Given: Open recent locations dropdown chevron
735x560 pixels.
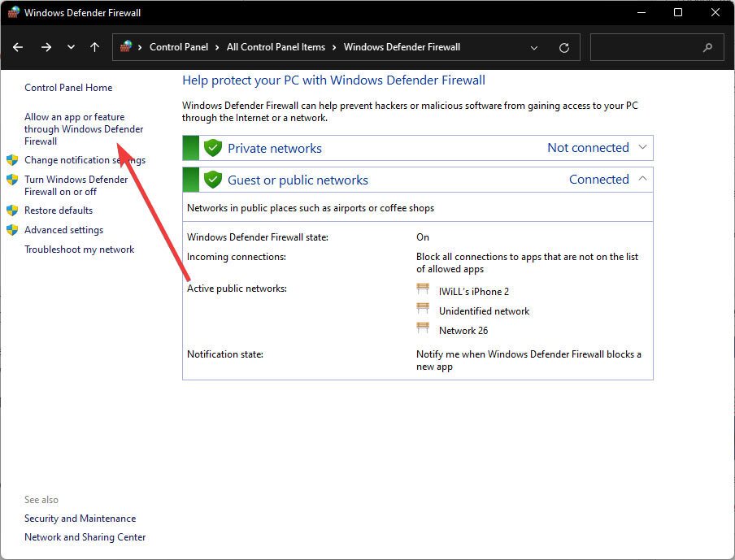Looking at the screenshot, I should pyautogui.click(x=71, y=47).
